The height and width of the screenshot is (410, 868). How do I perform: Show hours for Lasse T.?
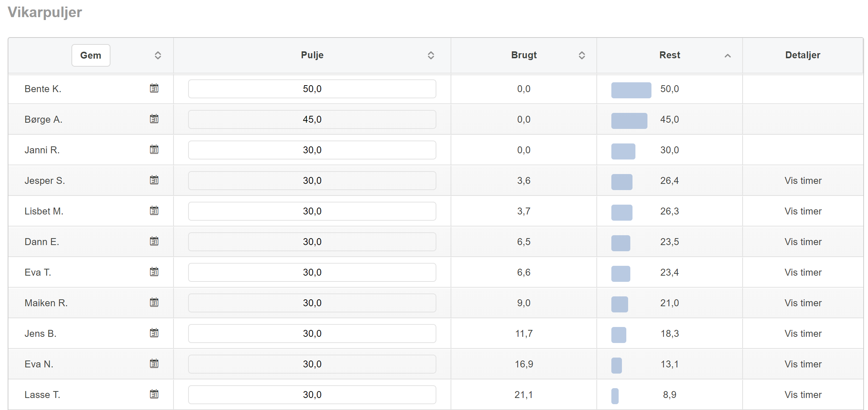(x=803, y=395)
